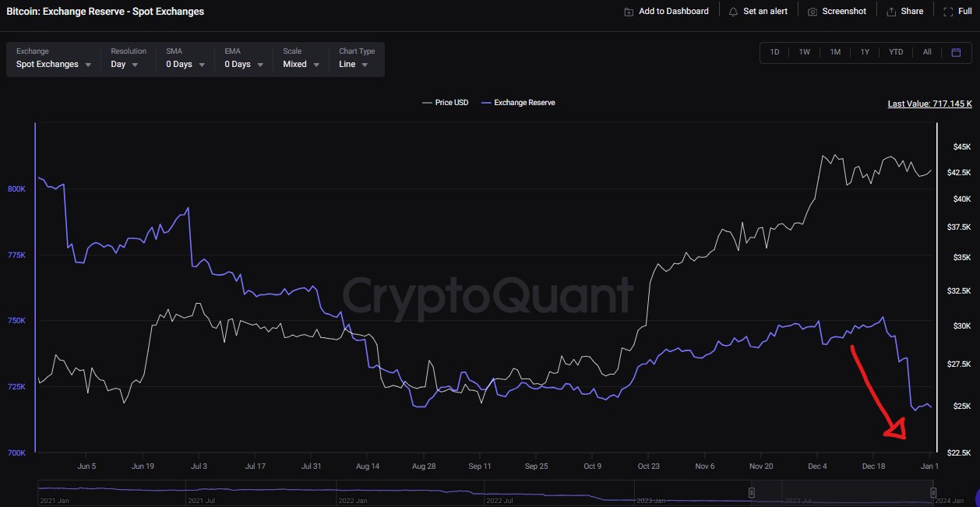Viewport: 980px width, 507px height.
Task: Click the Jul 17 date label
Action: point(256,467)
